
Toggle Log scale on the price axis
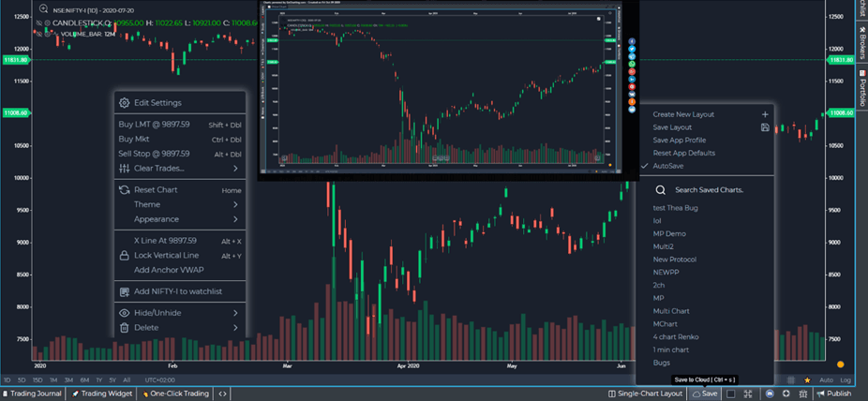pyautogui.click(x=846, y=379)
